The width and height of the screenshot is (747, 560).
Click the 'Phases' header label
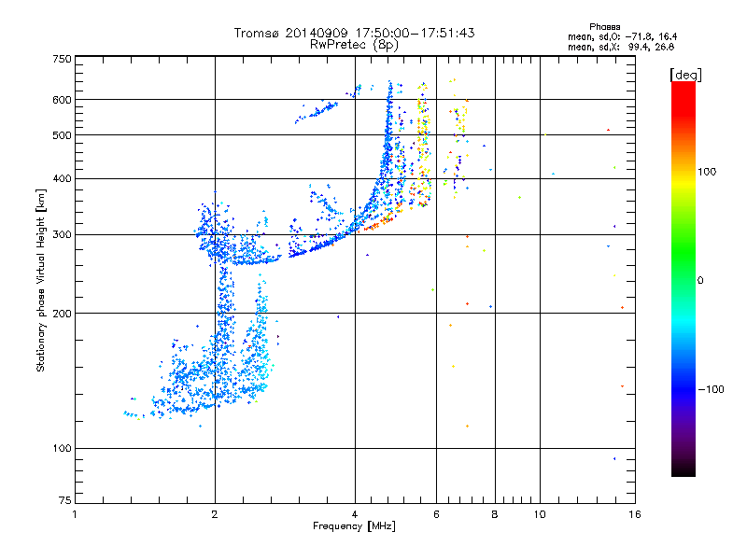pyautogui.click(x=604, y=27)
